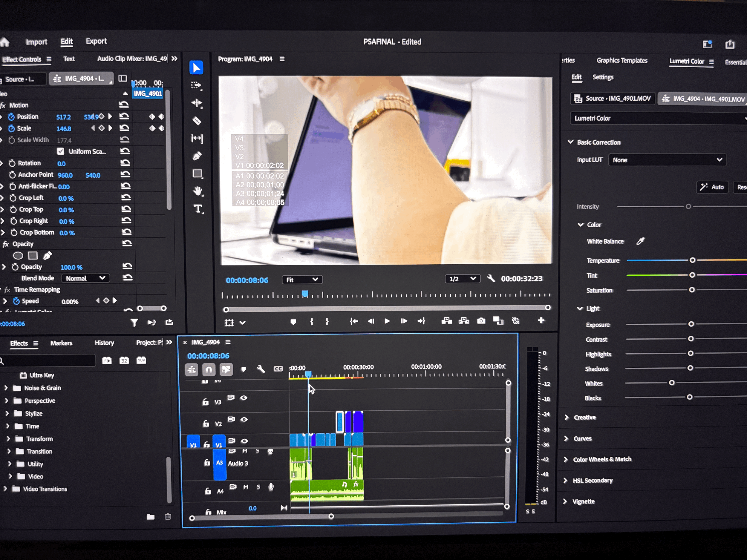The width and height of the screenshot is (747, 560).
Task: Select the Type tool
Action: [198, 209]
